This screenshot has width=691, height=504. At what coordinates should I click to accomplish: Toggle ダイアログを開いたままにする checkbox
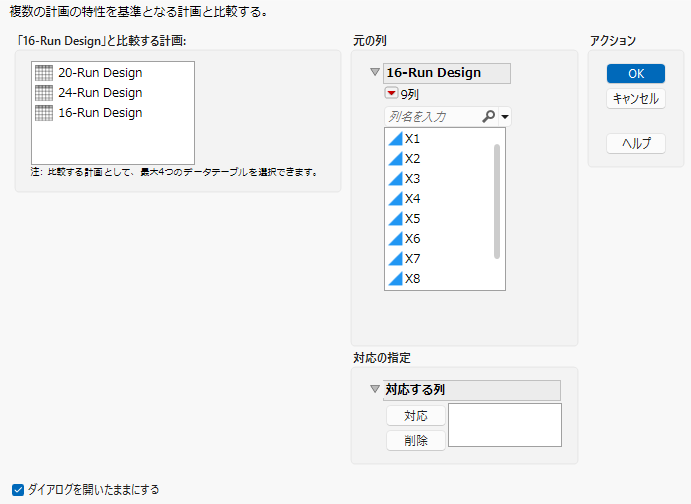(x=18, y=490)
